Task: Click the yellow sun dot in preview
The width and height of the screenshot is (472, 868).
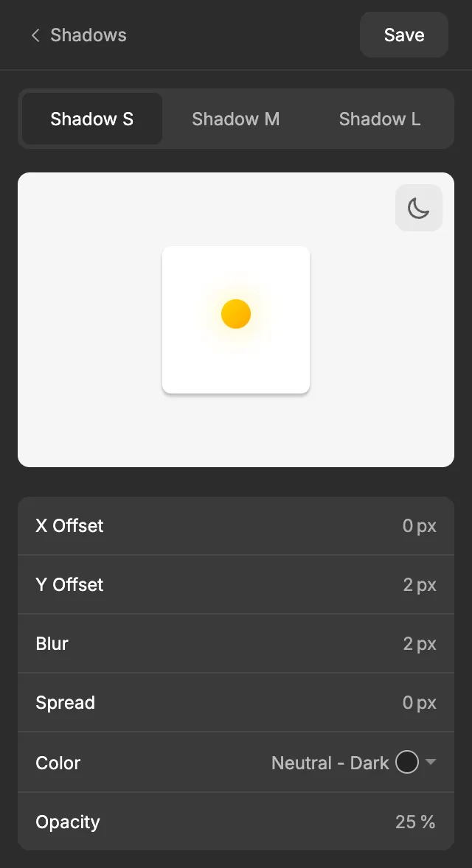Action: click(x=236, y=314)
